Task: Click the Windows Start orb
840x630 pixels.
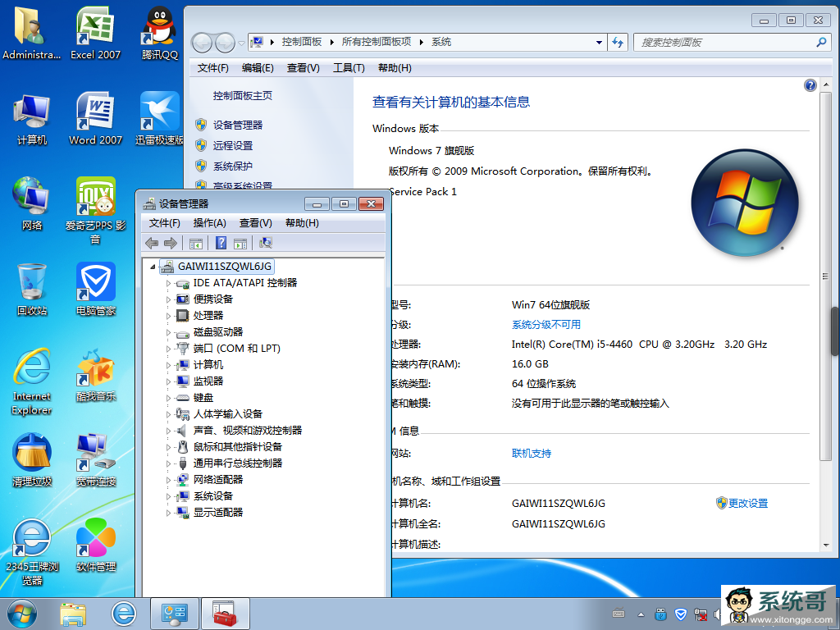Action: (22, 614)
